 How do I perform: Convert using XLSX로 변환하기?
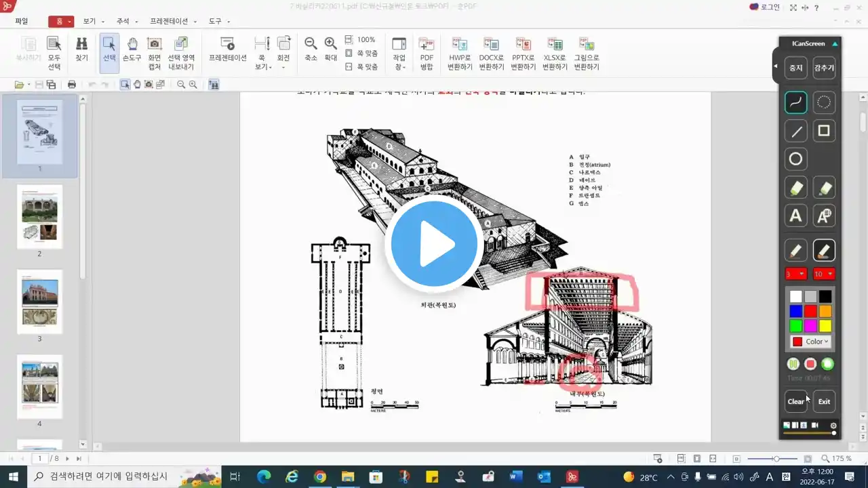click(x=555, y=53)
